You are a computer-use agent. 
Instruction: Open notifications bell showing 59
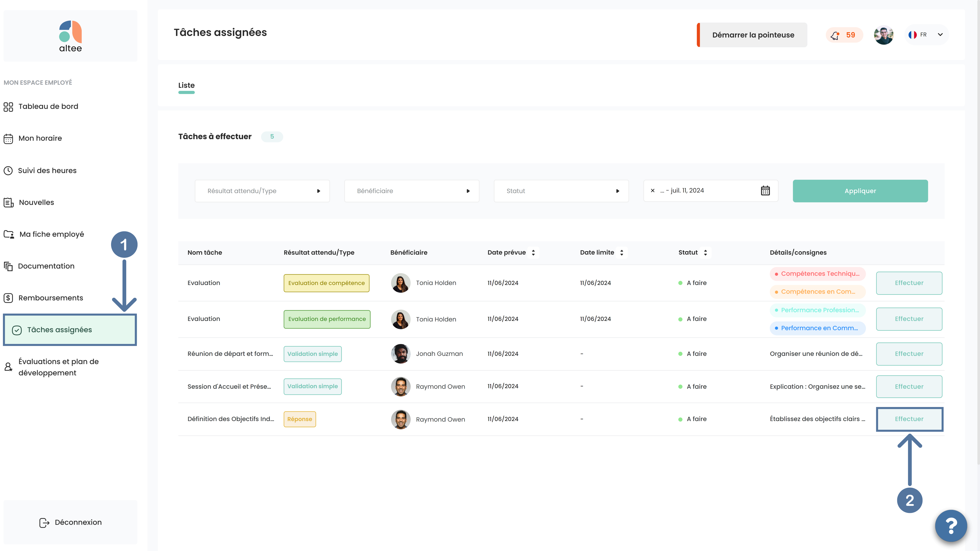(844, 35)
